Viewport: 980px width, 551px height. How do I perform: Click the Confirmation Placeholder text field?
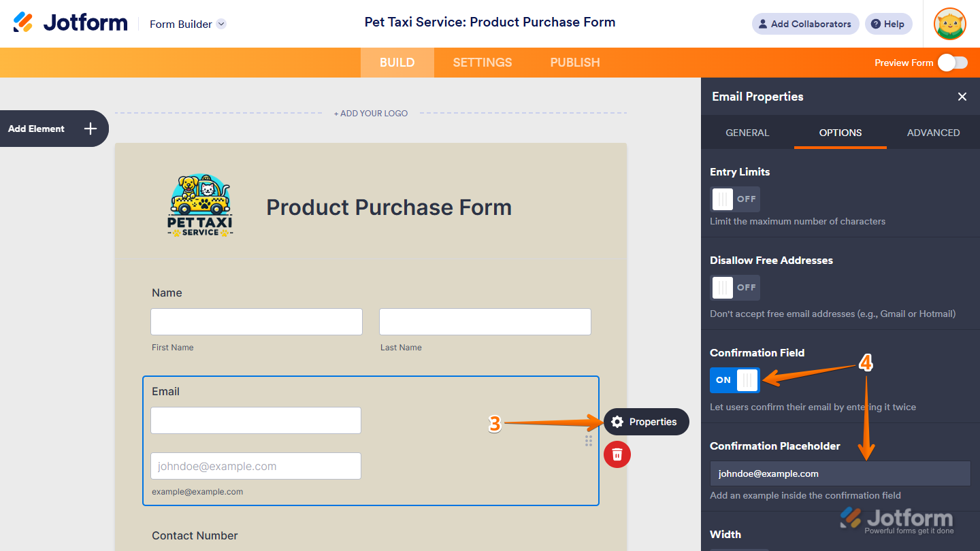(840, 473)
